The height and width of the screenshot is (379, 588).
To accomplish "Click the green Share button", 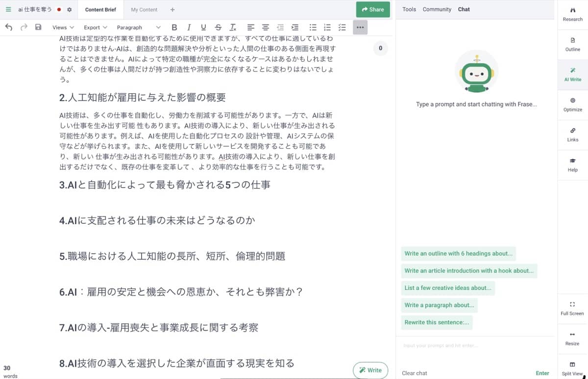I will 372,9.
